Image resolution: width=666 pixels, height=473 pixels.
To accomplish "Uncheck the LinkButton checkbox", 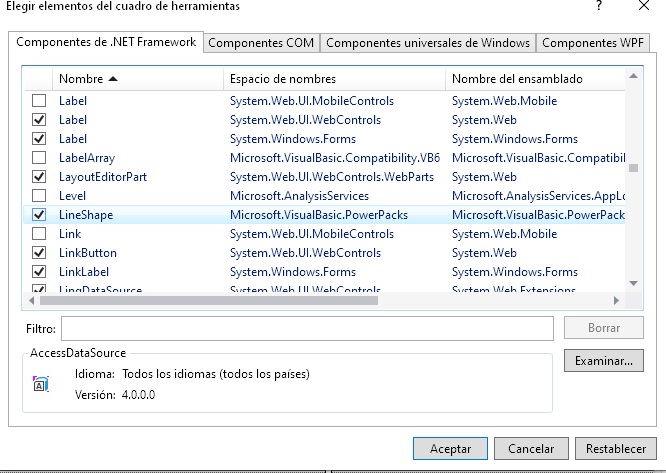I will 39,253.
